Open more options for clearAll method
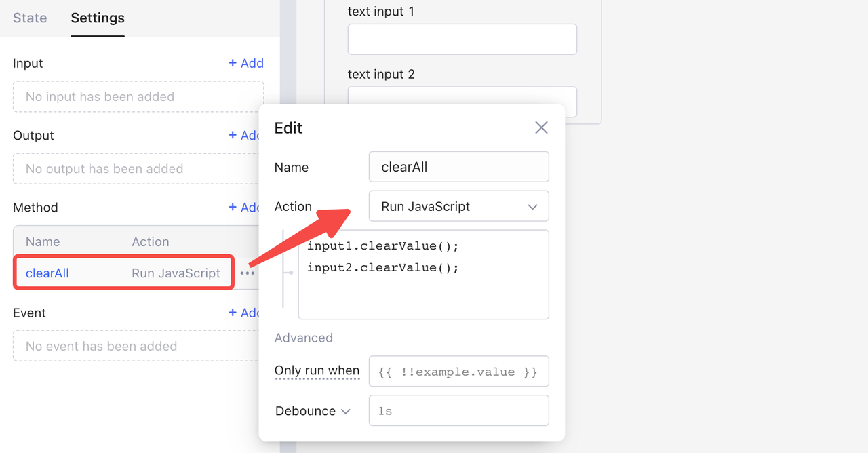 (x=248, y=273)
